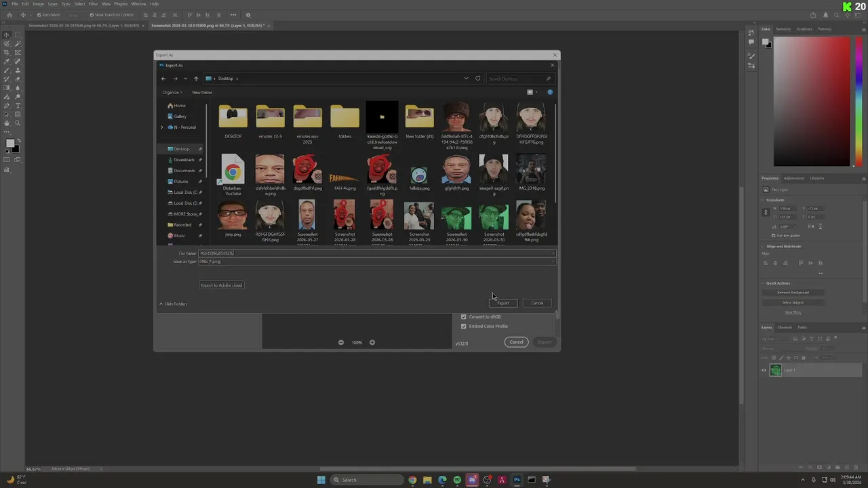The image size is (868, 488).
Task: Click the foreground color swatch in toolbar
Action: click(9, 143)
